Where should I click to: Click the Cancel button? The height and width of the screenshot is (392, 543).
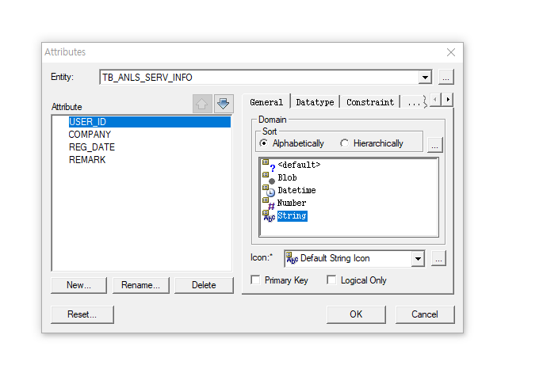[425, 314]
